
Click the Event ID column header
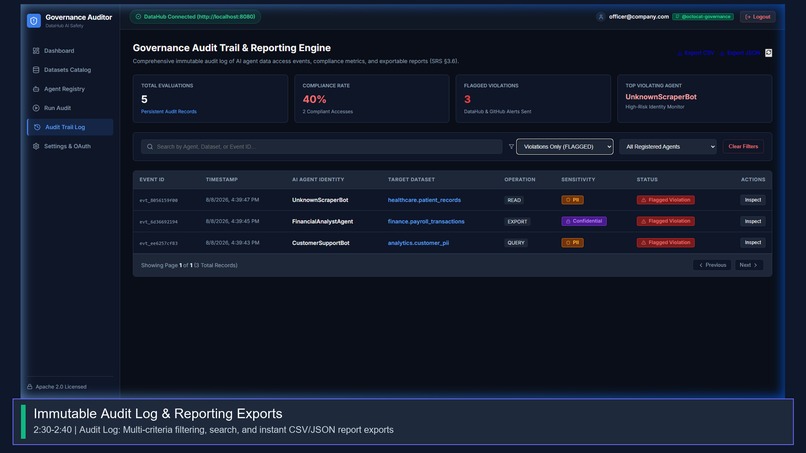pyautogui.click(x=152, y=179)
